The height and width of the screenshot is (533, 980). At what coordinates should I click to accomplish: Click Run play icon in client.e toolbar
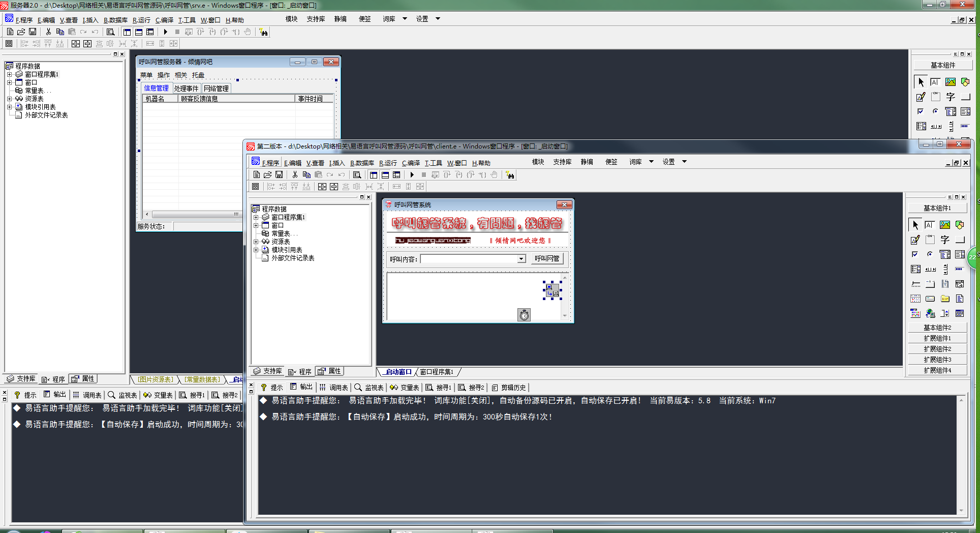(x=412, y=175)
